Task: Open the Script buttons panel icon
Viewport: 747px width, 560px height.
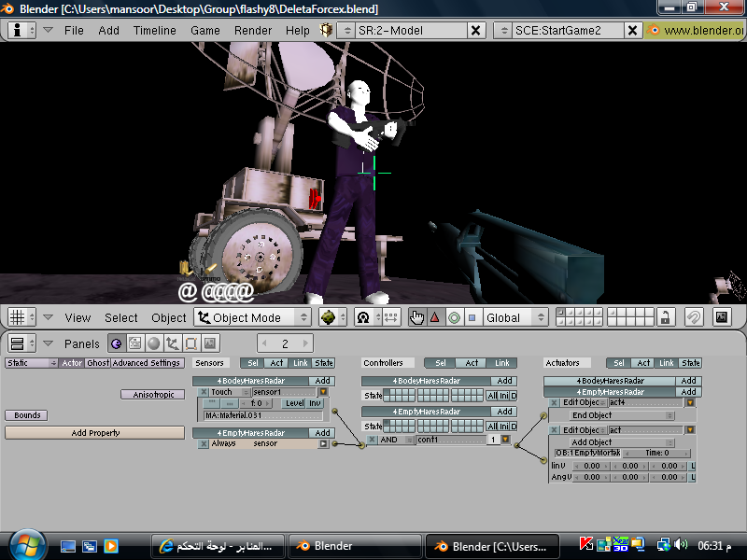Action: 134,343
